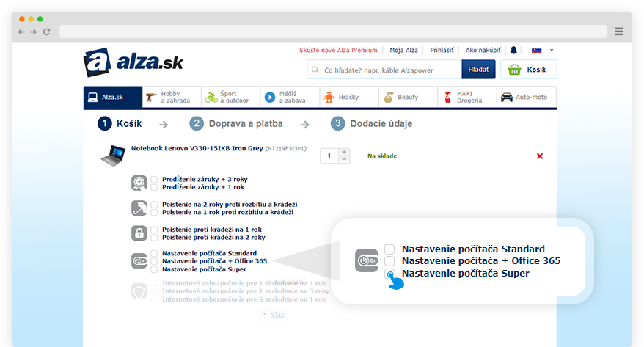
Task: Check Nastavenie počítača Super in list
Action: coord(154,269)
